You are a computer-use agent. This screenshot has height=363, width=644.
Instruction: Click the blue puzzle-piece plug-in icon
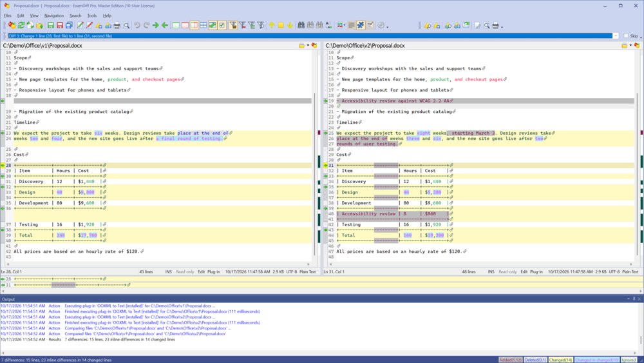(361, 26)
